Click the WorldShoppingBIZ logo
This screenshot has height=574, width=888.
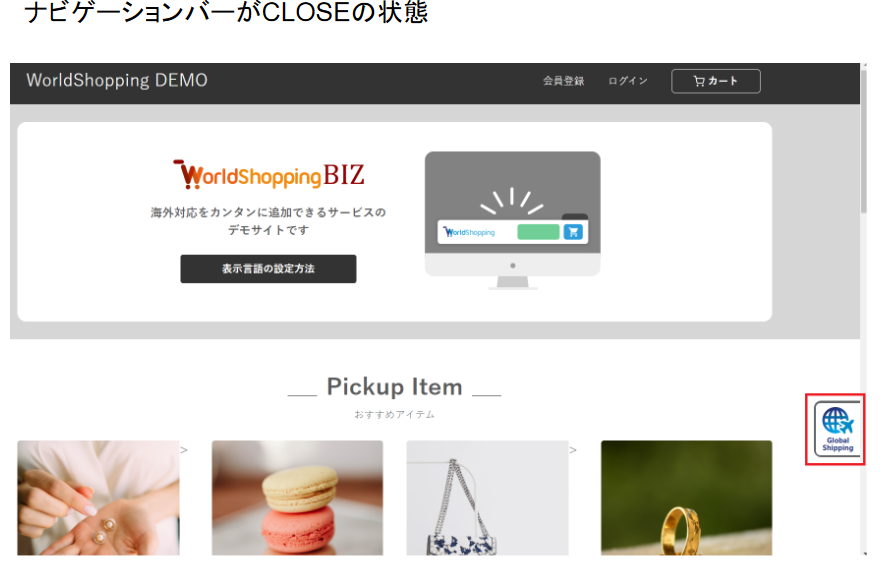pyautogui.click(x=268, y=174)
